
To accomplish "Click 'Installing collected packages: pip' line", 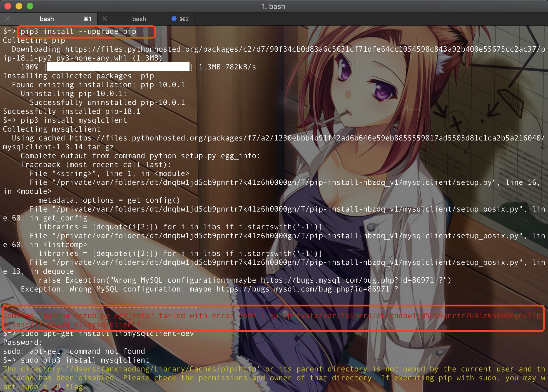I will point(78,76).
